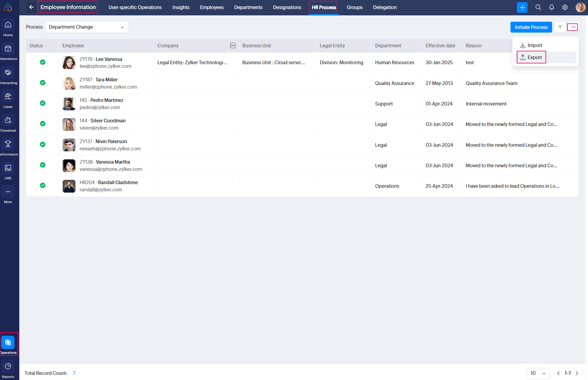
Task: Open the LMS sidebar icon
Action: (x=8, y=168)
